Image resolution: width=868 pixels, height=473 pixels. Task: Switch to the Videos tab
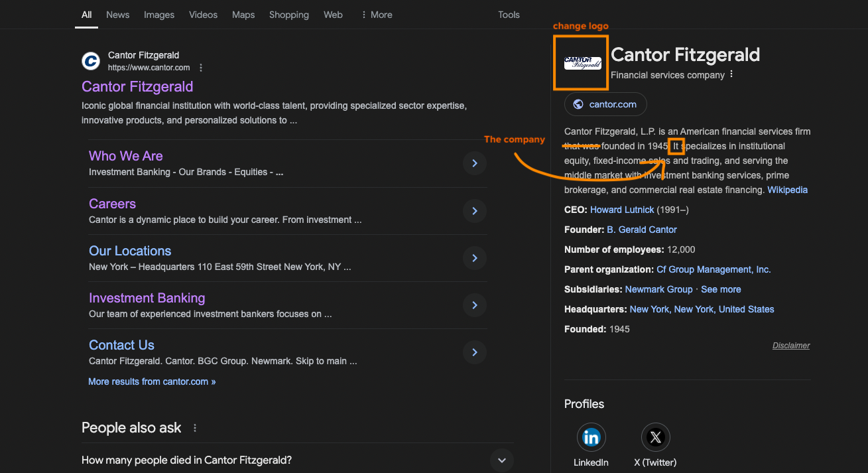point(203,15)
